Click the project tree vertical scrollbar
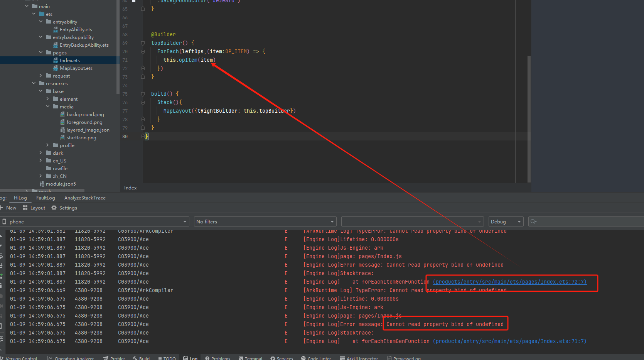 (118, 46)
